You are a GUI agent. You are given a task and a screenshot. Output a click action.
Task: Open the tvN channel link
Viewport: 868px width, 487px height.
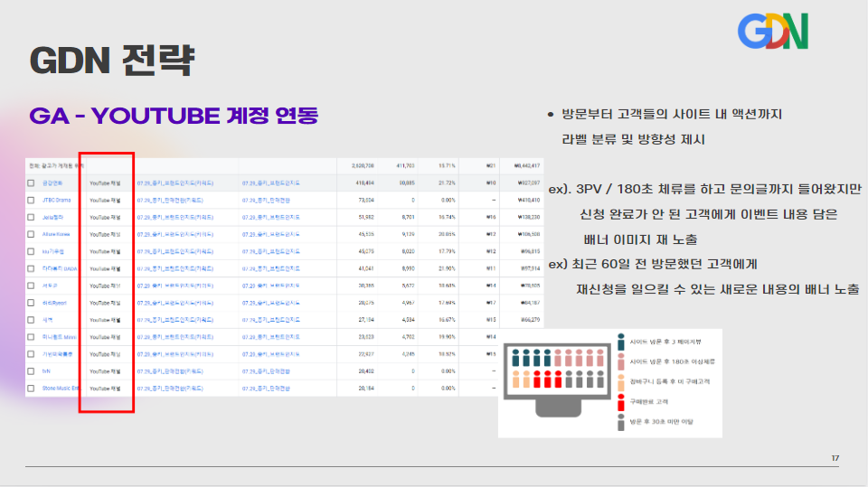click(x=46, y=371)
